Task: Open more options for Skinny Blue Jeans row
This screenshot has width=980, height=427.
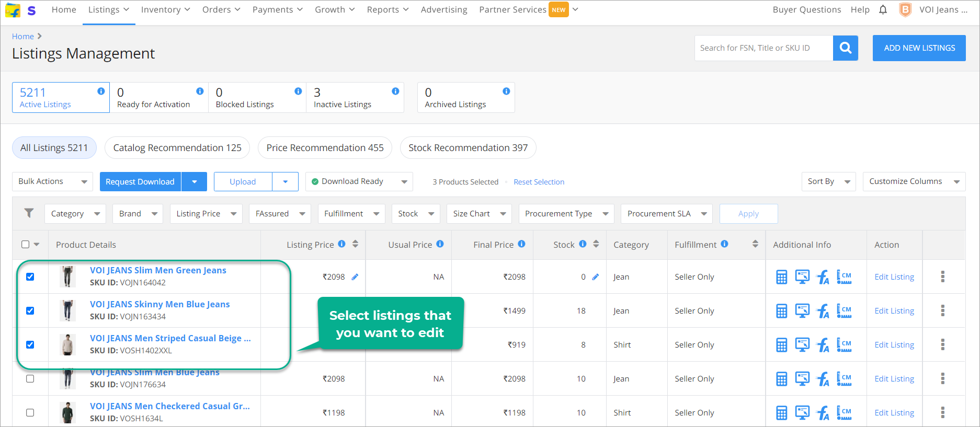Action: tap(943, 310)
